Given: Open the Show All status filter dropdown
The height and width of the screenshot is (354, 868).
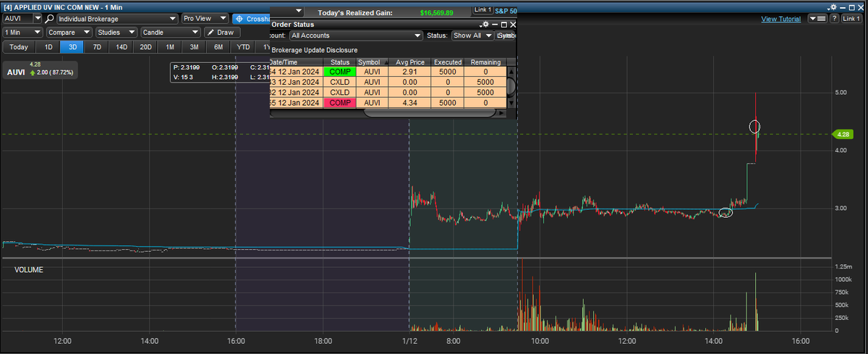Looking at the screenshot, I should click(472, 35).
